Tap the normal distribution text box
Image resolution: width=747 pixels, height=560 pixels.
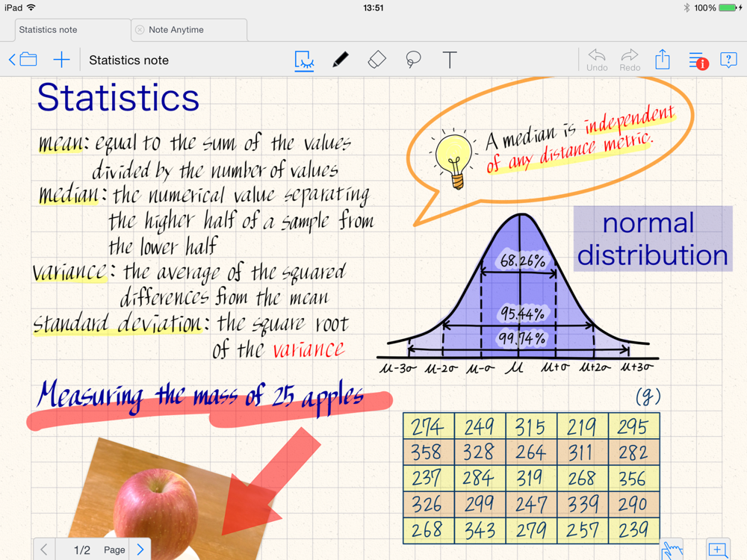pos(653,239)
